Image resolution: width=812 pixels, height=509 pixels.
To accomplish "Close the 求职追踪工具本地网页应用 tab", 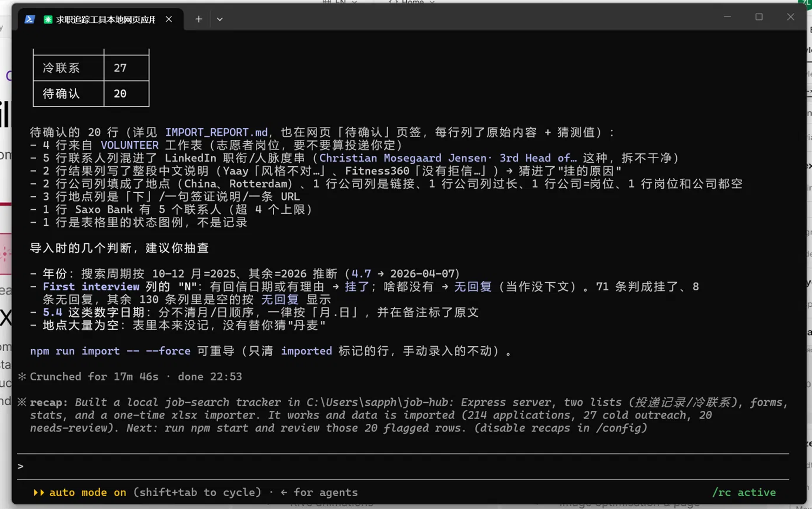I will [x=169, y=19].
